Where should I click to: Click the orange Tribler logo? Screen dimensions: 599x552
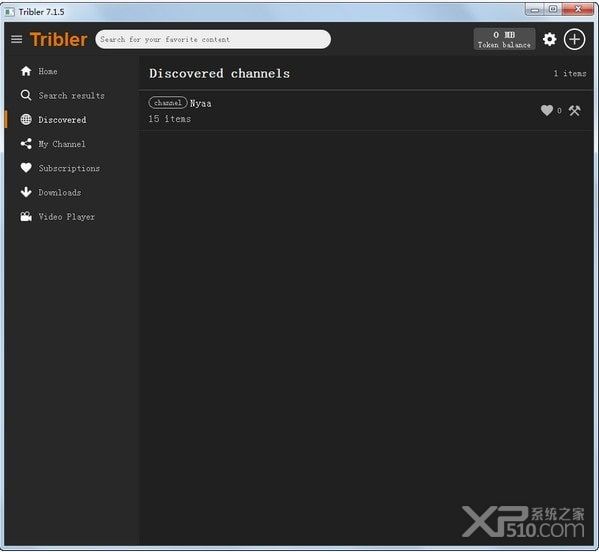tap(59, 39)
